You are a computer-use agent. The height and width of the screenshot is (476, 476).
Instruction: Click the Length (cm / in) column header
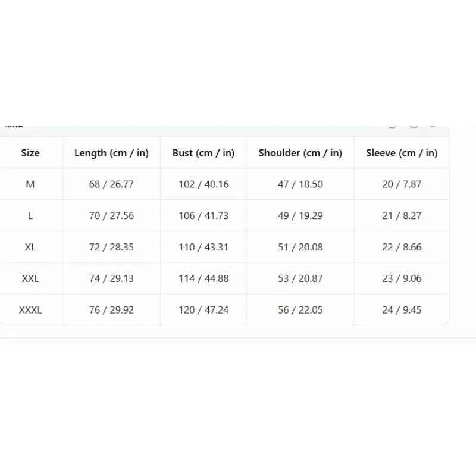[111, 153]
